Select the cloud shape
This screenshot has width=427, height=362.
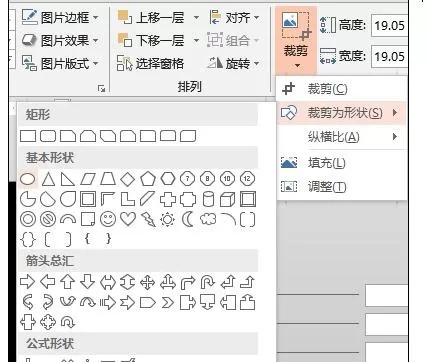point(208,219)
